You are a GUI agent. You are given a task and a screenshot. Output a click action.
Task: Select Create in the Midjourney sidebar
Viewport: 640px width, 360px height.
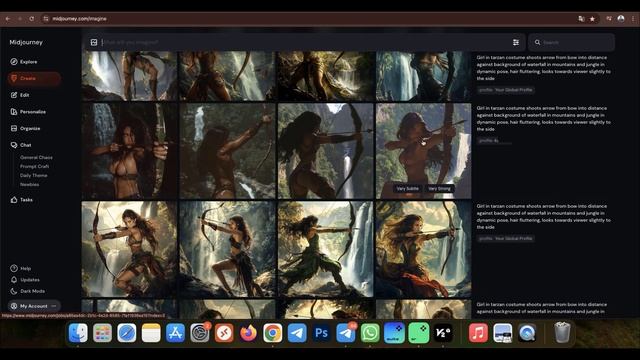(x=34, y=78)
